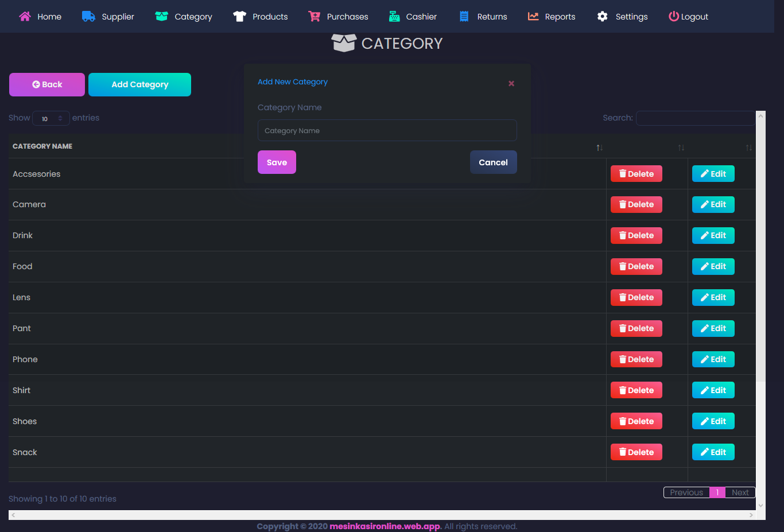
Task: Open the Reports section
Action: click(x=560, y=17)
